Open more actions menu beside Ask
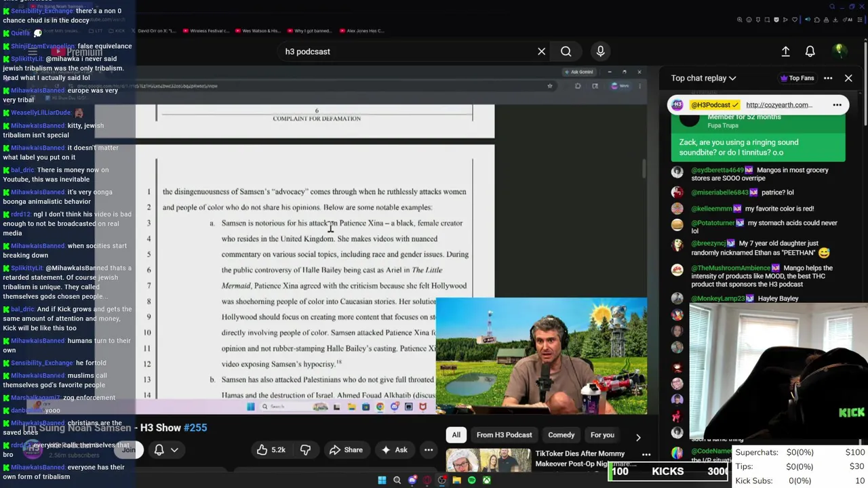868x488 pixels. tap(429, 449)
